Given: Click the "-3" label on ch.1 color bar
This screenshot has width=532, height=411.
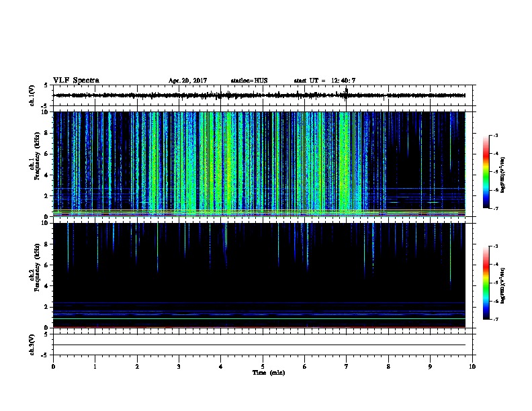Looking at the screenshot, I should coord(496,135).
